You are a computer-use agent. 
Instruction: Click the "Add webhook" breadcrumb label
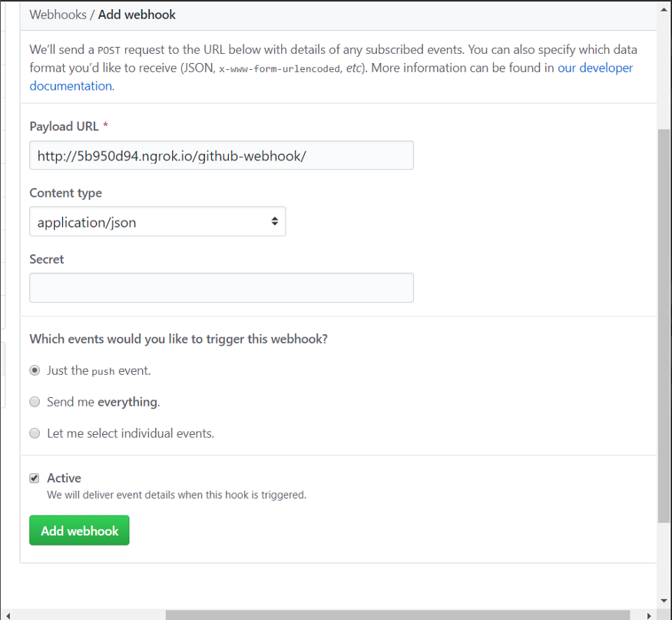pos(137,14)
